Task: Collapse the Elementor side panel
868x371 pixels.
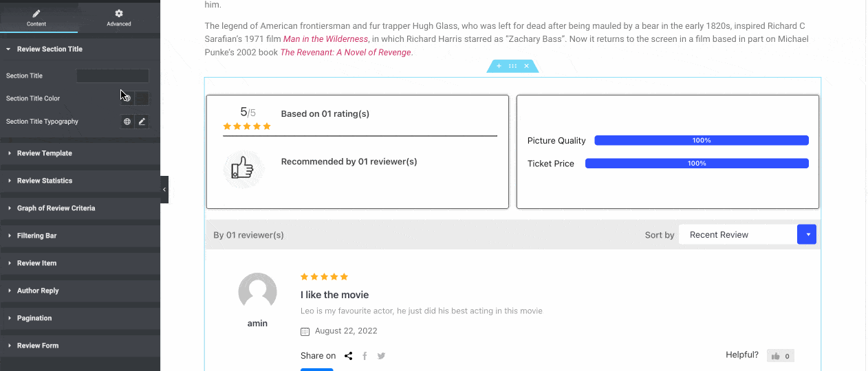Action: 164,190
